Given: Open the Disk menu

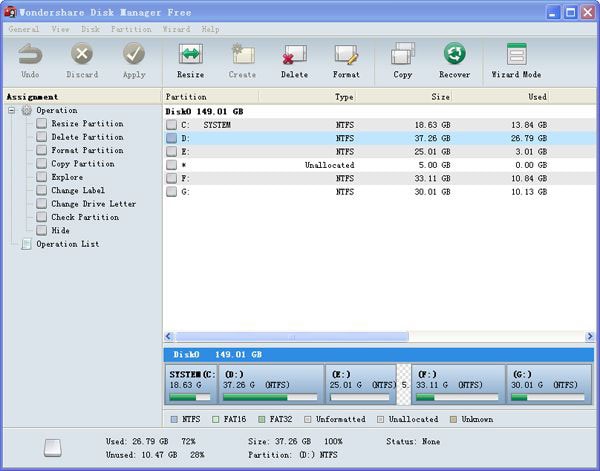Looking at the screenshot, I should coord(91,29).
